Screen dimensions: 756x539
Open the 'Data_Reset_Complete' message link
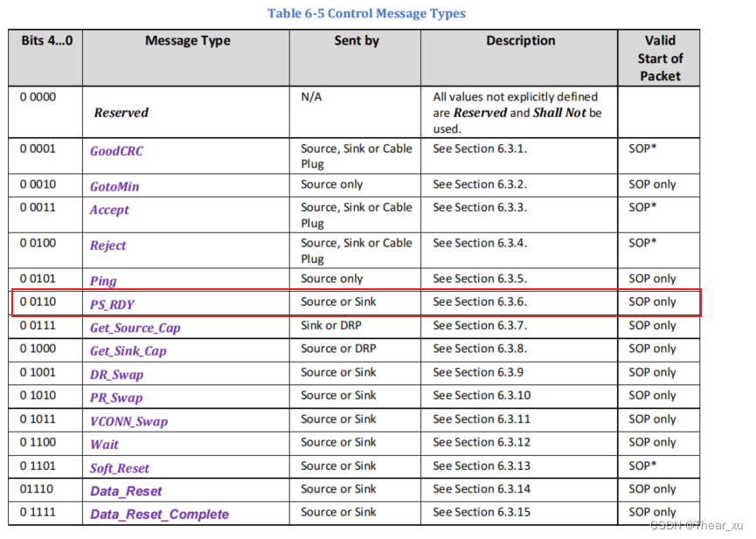pyautogui.click(x=160, y=515)
